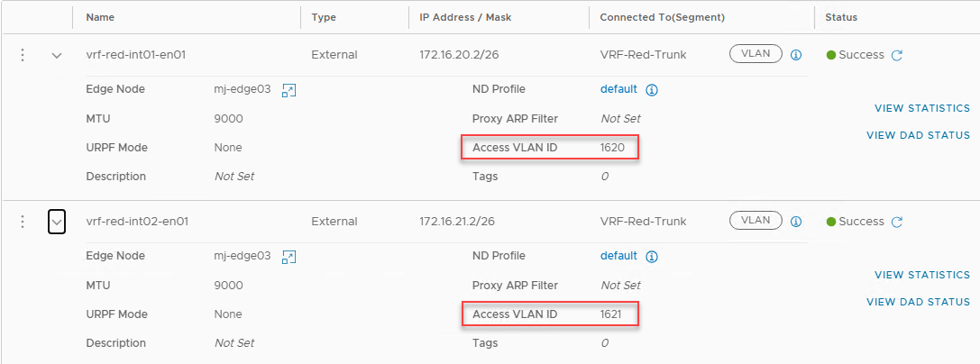
Task: Collapse the vrf-red-int02-en01 row
Action: (57, 222)
